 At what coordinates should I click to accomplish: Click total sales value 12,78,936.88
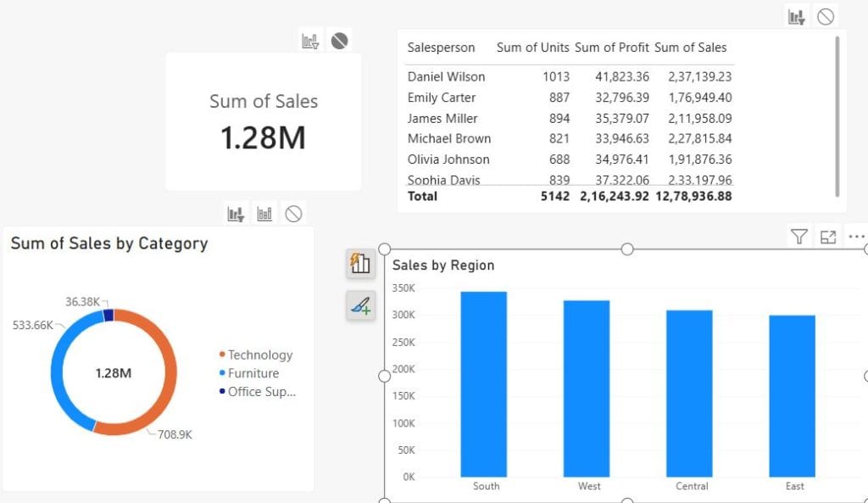[x=693, y=196]
